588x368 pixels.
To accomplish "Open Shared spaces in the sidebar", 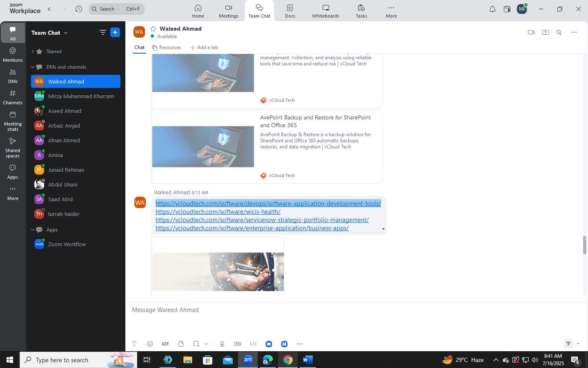I will coord(13,148).
